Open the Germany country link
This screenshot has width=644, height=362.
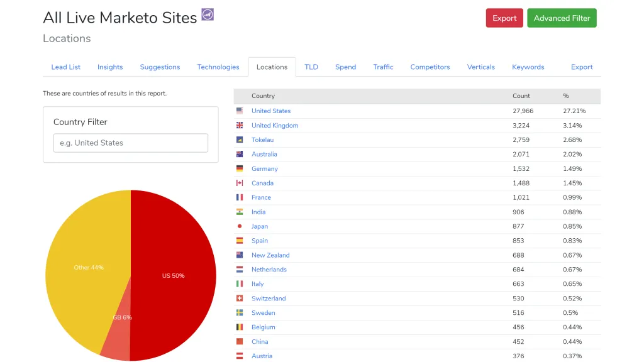tap(265, 168)
